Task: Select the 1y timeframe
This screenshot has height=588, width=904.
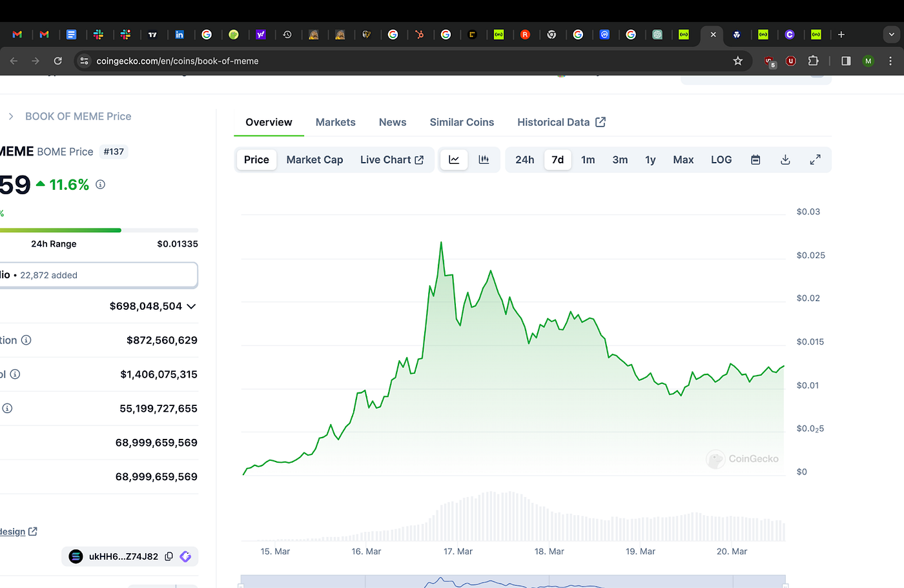Action: (x=650, y=159)
